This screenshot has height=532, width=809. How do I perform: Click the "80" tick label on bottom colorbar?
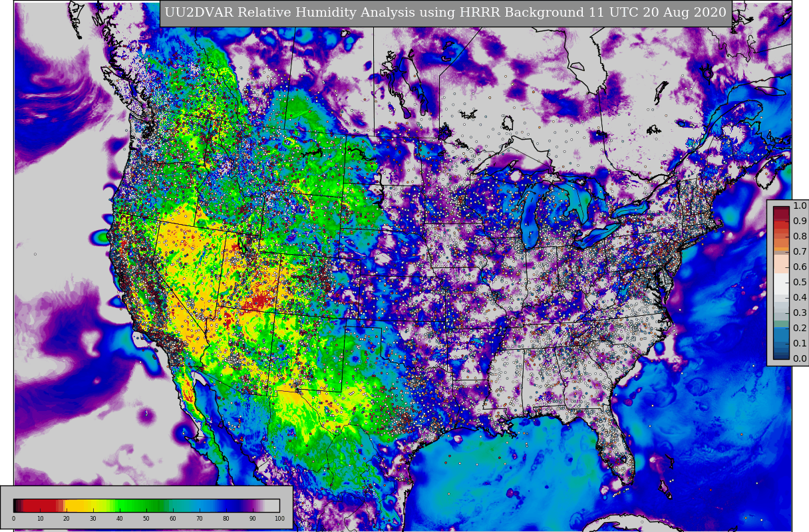pos(226,519)
